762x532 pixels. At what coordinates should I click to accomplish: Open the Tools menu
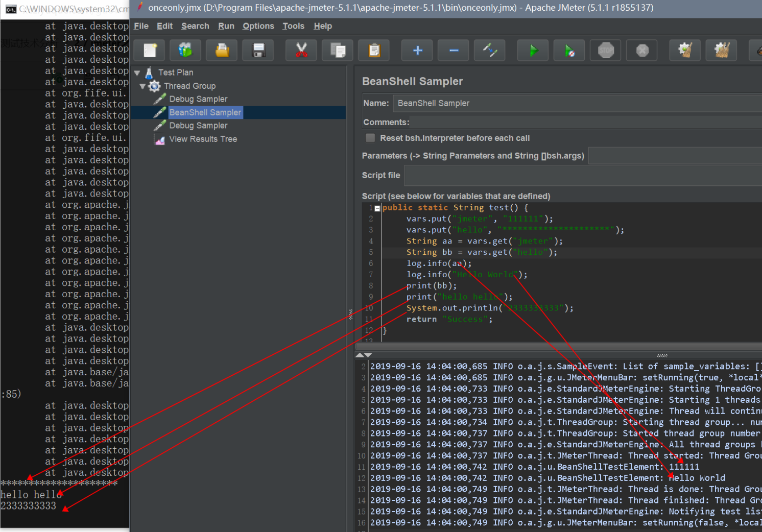pyautogui.click(x=293, y=26)
